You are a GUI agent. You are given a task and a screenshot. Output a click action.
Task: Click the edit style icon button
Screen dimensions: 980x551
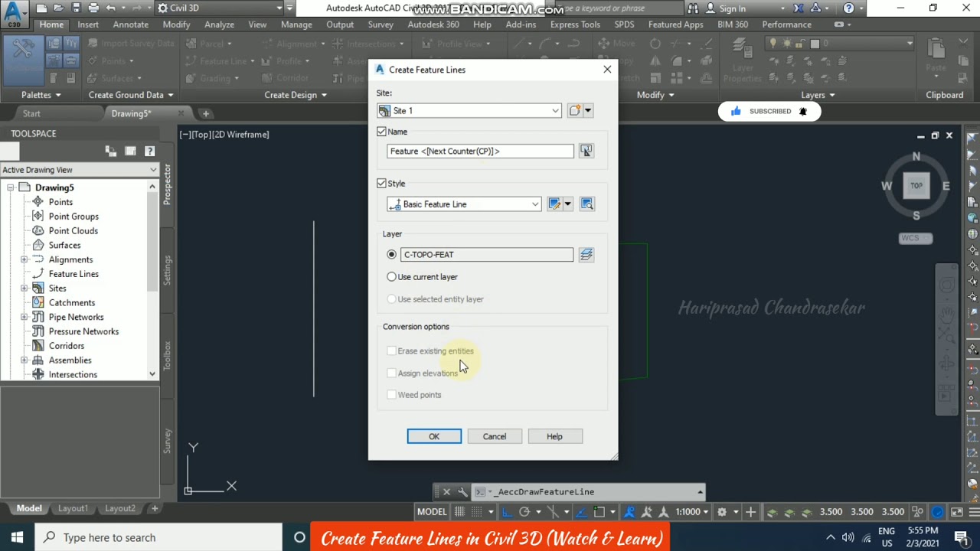pyautogui.click(x=554, y=204)
